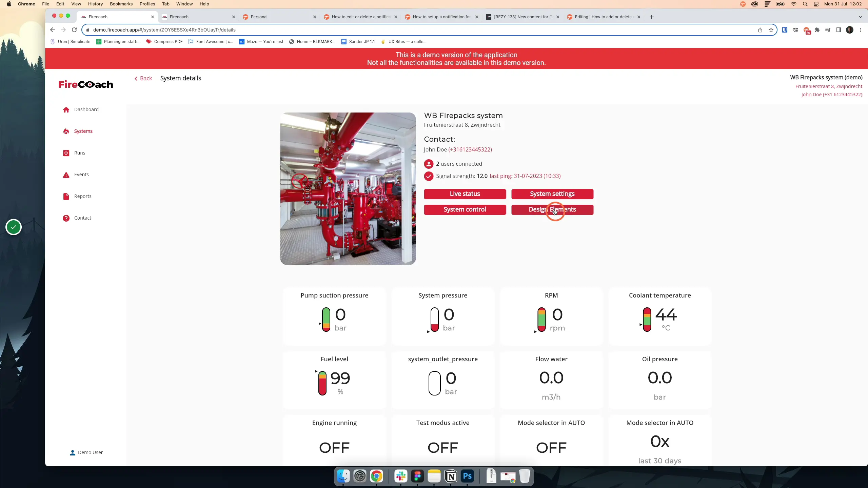Open Slack from the Dock
Screen dimensions: 868x488
(x=401, y=476)
